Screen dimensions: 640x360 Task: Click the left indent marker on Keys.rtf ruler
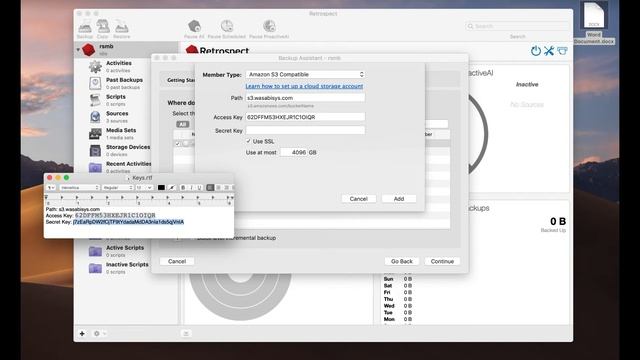(46, 198)
